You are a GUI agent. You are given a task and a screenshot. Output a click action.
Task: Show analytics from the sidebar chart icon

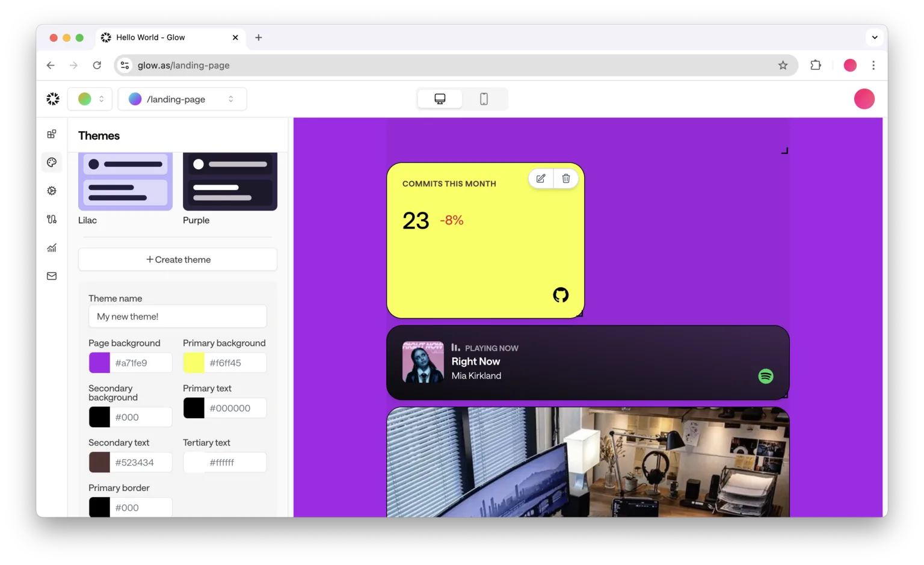pos(52,248)
